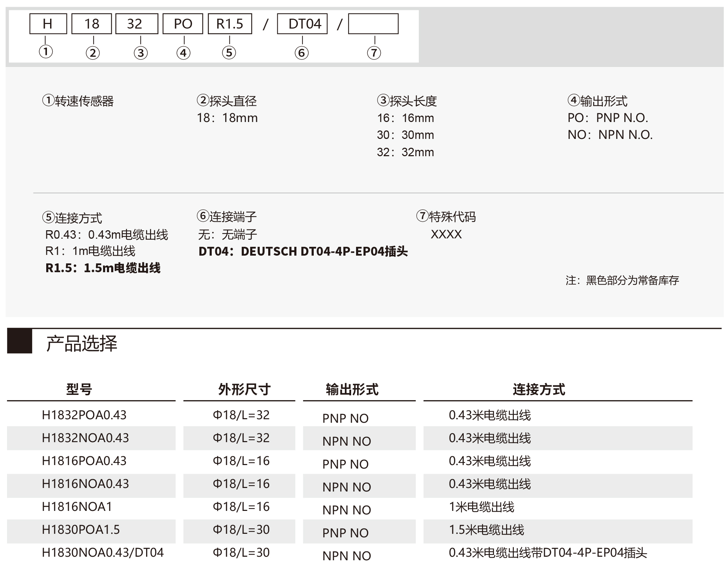The image size is (728, 580).
Task: Click the 输出形式 table column header
Action: pos(352,390)
